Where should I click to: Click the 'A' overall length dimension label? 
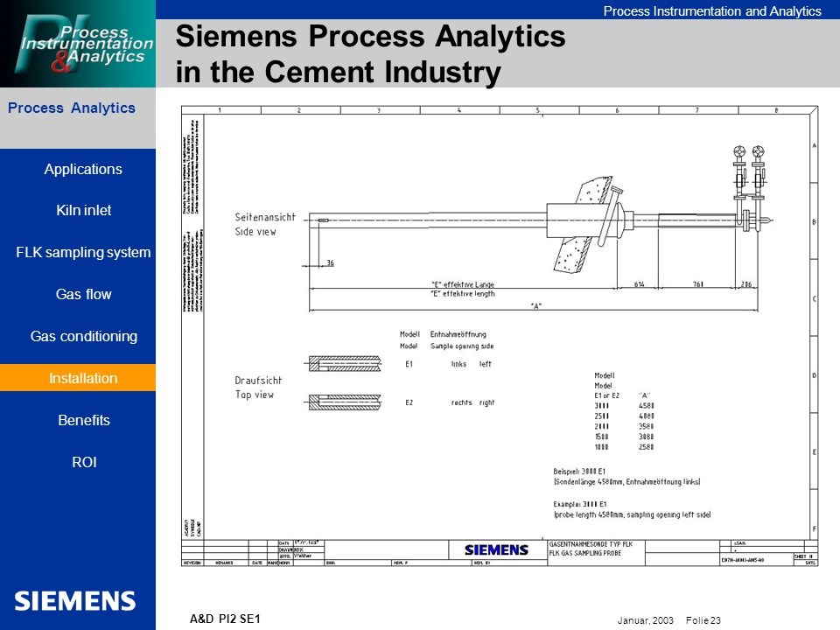pyautogui.click(x=536, y=306)
